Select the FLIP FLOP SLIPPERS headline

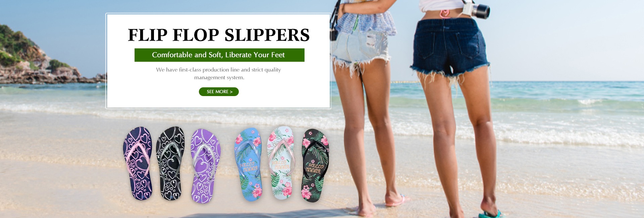click(x=219, y=35)
